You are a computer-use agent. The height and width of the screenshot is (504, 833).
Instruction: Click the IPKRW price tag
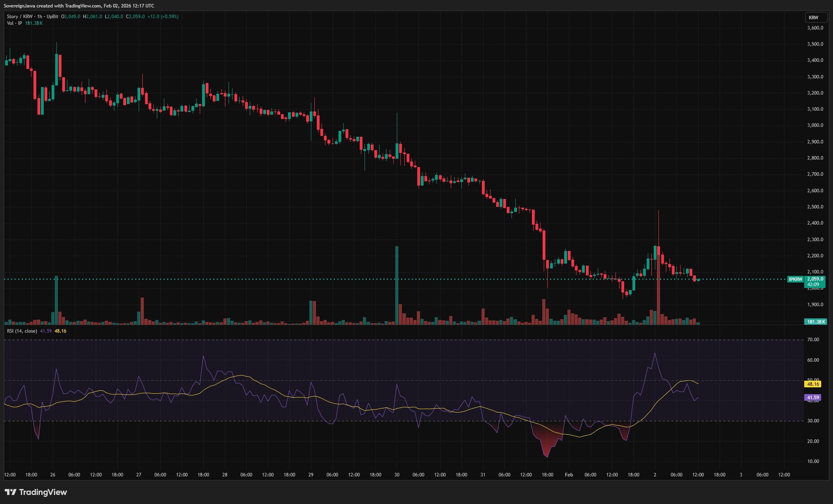click(x=796, y=279)
